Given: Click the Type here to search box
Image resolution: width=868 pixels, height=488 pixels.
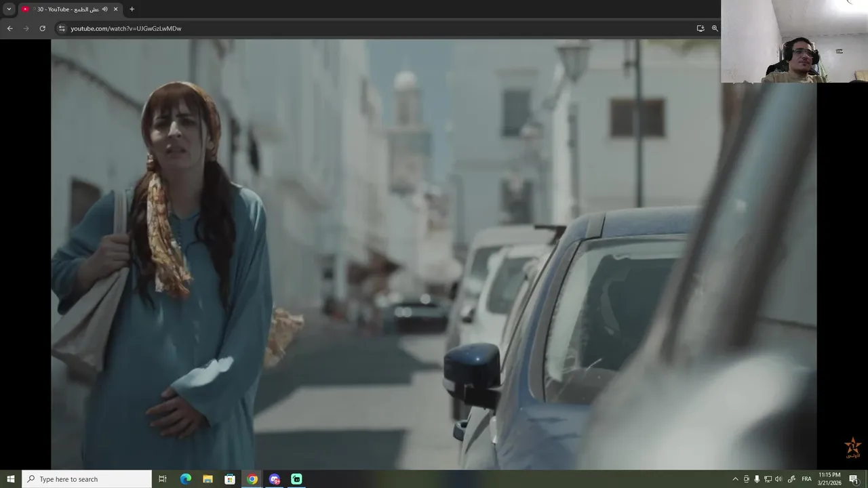Looking at the screenshot, I should (87, 479).
